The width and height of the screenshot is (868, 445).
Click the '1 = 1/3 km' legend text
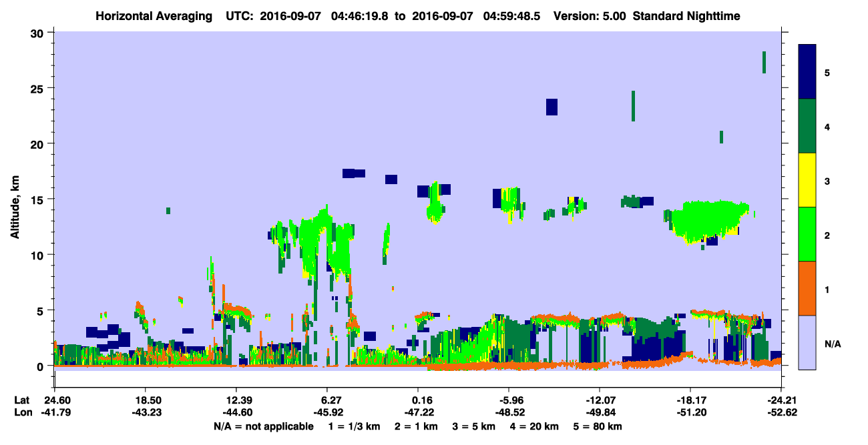pyautogui.click(x=353, y=426)
